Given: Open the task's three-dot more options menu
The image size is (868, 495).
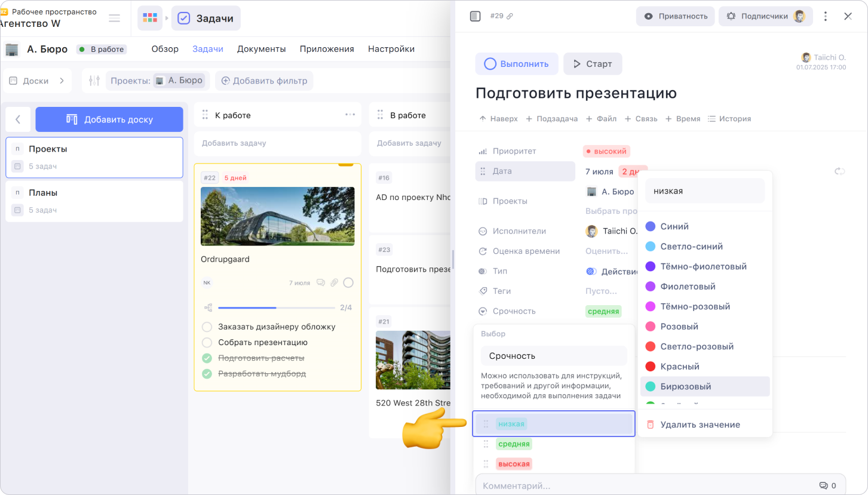Looking at the screenshot, I should (x=826, y=16).
